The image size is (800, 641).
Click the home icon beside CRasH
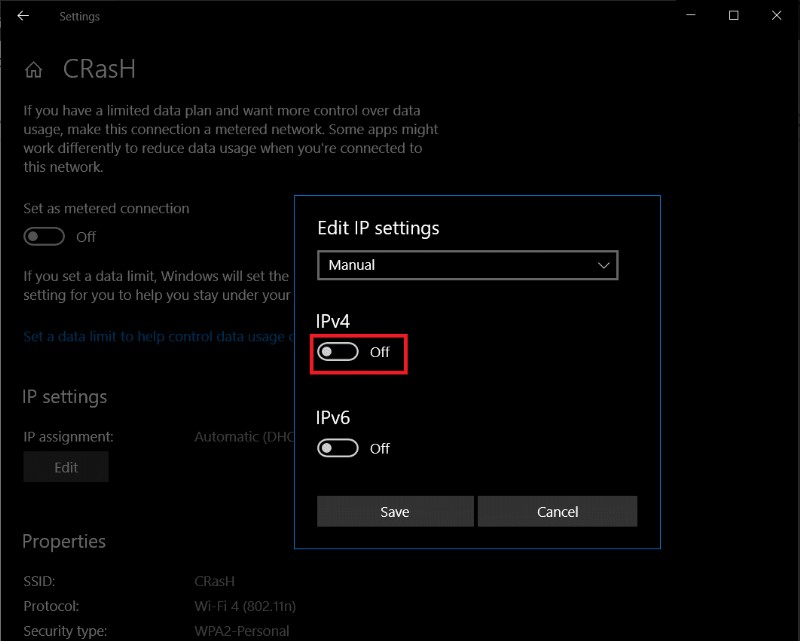pyautogui.click(x=34, y=70)
